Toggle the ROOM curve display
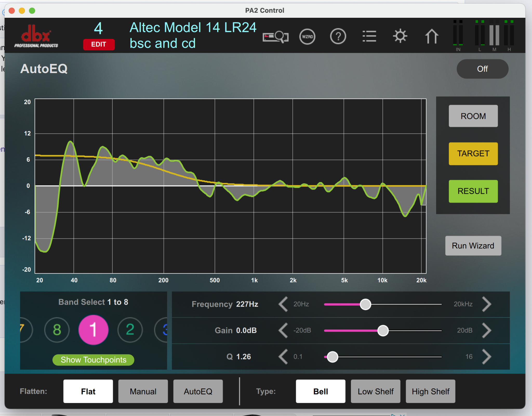 coord(473,116)
